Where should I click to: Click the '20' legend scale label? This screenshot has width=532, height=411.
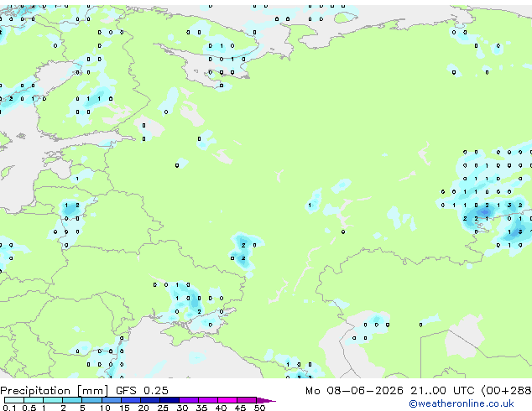pos(143,408)
